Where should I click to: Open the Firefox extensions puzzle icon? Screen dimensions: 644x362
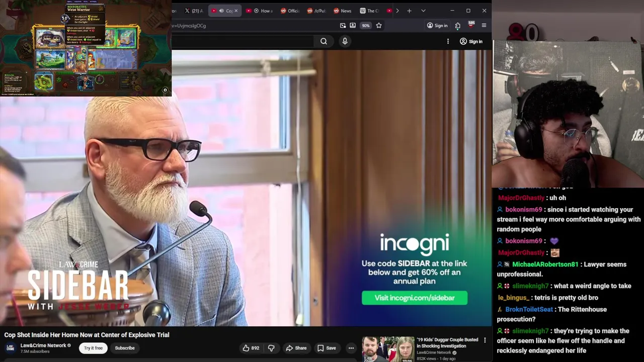tap(457, 25)
